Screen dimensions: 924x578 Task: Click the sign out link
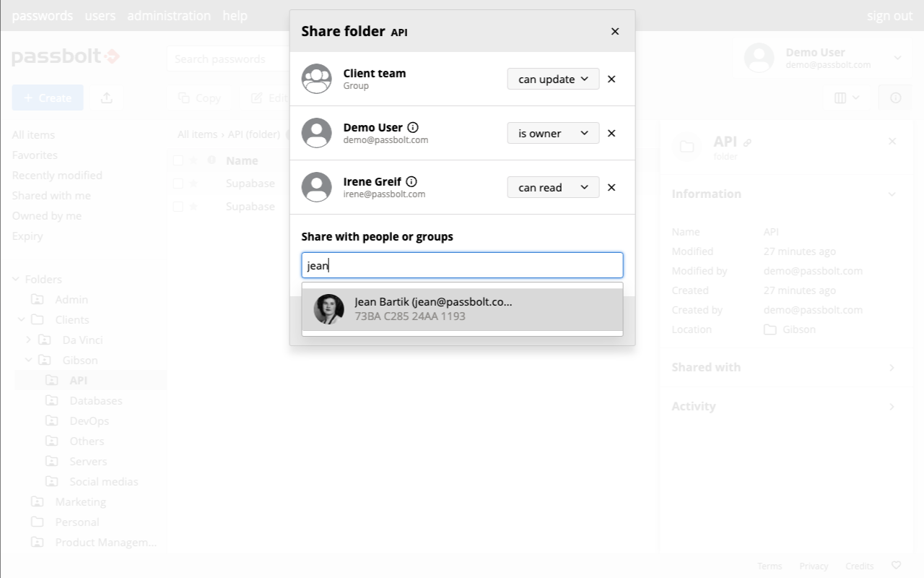click(889, 16)
